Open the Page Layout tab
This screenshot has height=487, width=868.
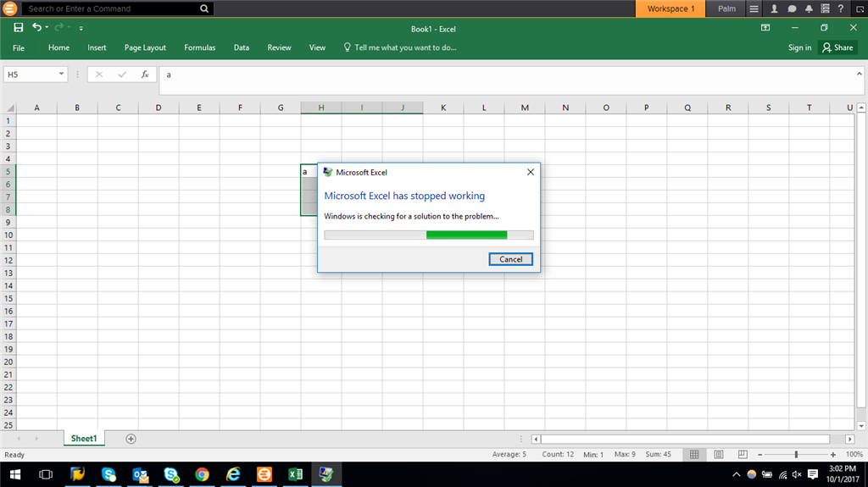tap(145, 47)
